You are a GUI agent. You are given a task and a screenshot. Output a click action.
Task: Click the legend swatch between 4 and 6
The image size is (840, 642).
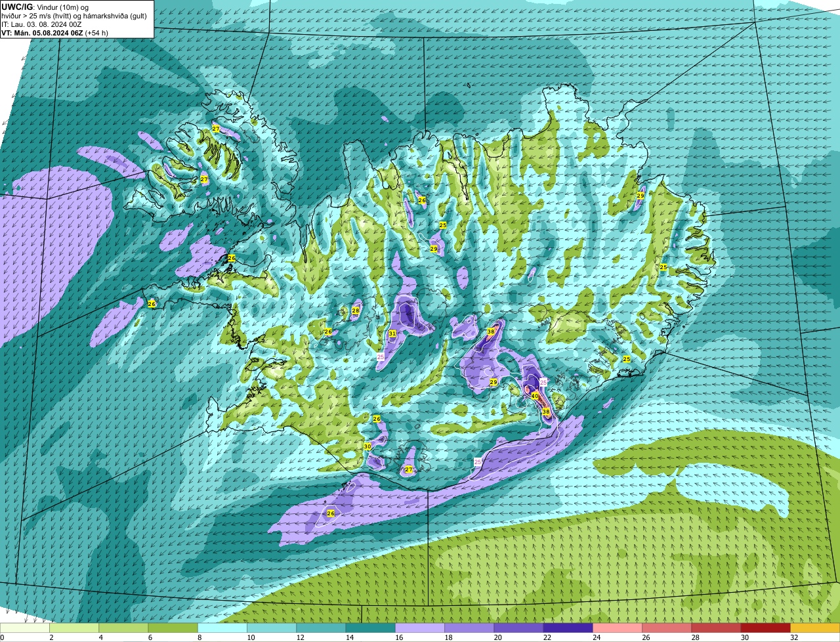pos(123,628)
